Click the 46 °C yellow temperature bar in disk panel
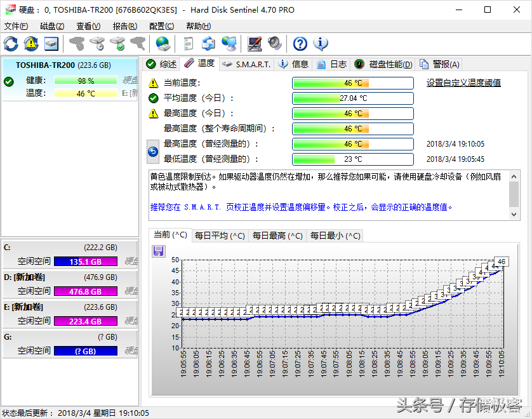 (86, 93)
